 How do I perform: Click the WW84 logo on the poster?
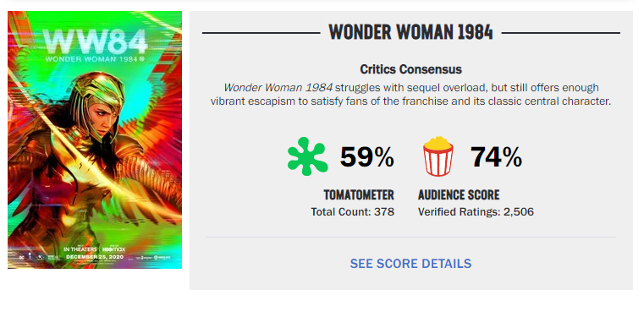(x=95, y=41)
